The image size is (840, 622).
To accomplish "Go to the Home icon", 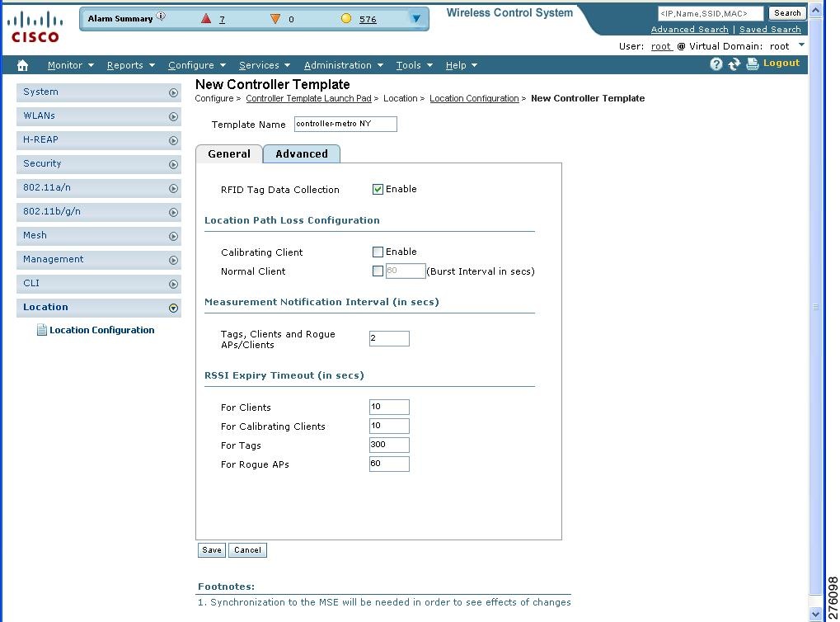I will (22, 65).
